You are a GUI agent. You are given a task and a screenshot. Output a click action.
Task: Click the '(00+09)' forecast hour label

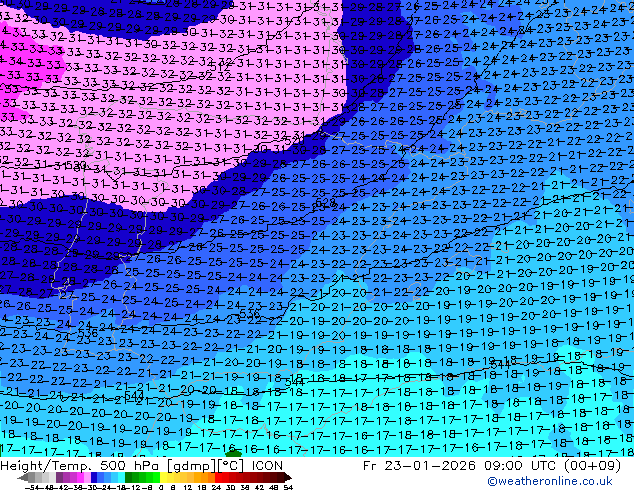coord(592,466)
